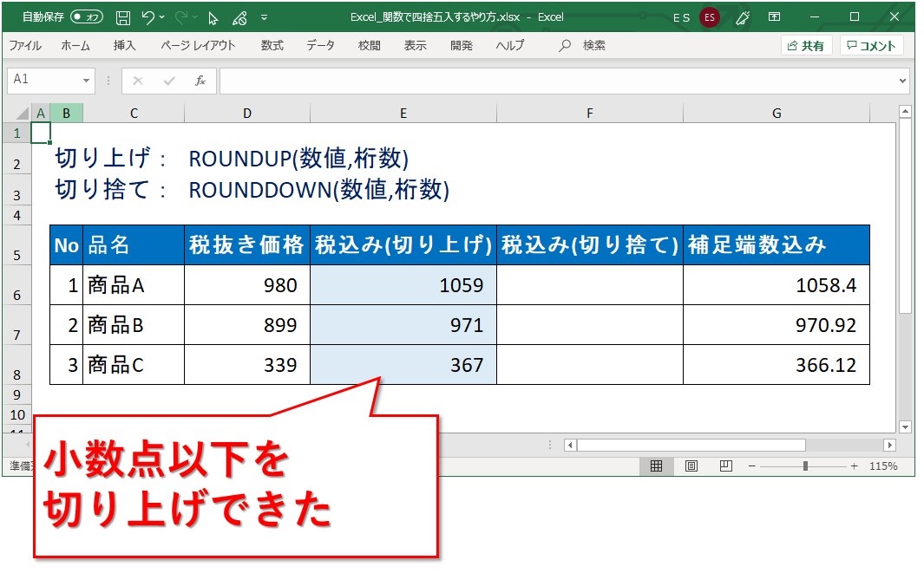This screenshot has height=573, width=924.
Task: Expand the Name Box dropdown arrow
Action: [87, 81]
